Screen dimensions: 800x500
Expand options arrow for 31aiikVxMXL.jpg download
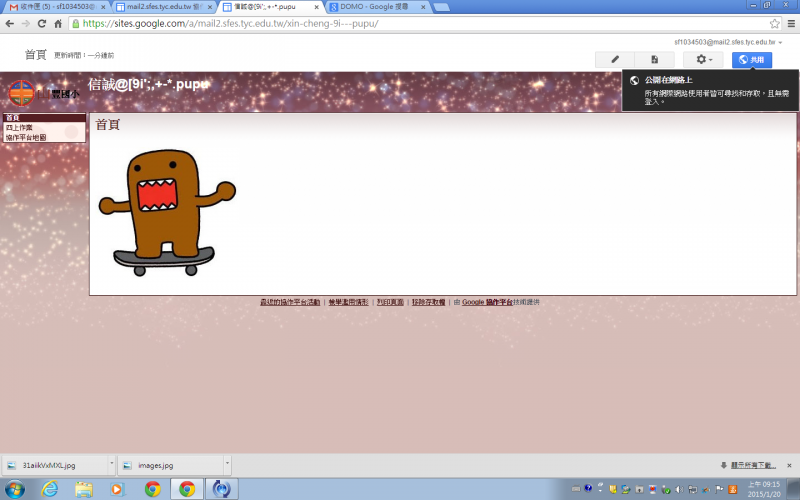pyautogui.click(x=111, y=464)
